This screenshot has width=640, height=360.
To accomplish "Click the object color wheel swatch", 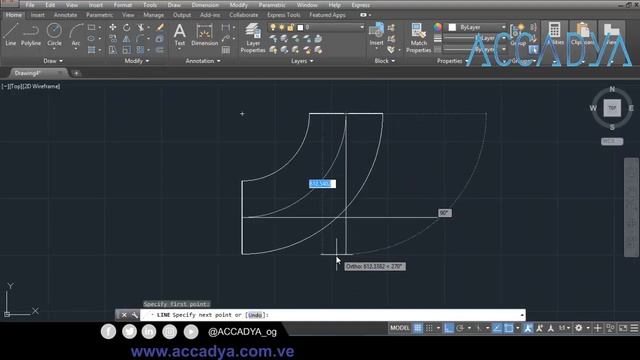I will click(438, 27).
